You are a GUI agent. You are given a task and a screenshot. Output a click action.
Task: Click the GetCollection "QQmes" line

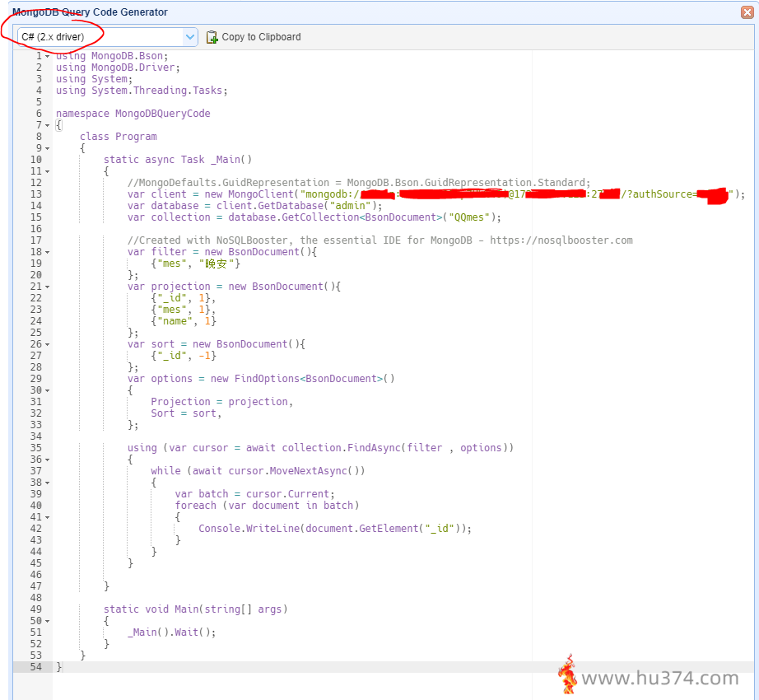314,217
